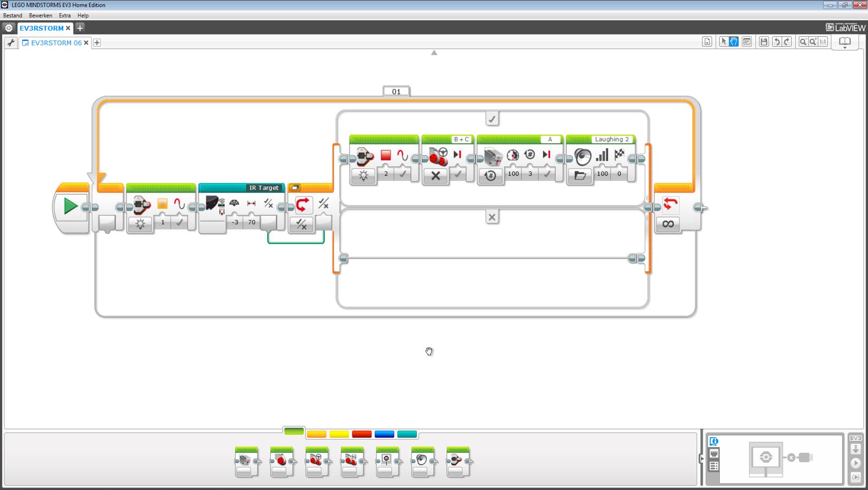The image size is (868, 490).
Task: Pick the Medium Motor block from palette
Action: [247, 462]
